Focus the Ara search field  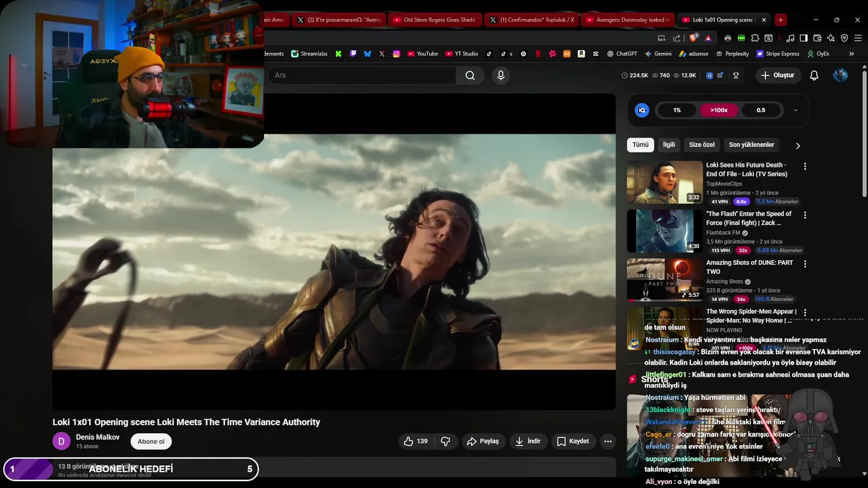(361, 75)
